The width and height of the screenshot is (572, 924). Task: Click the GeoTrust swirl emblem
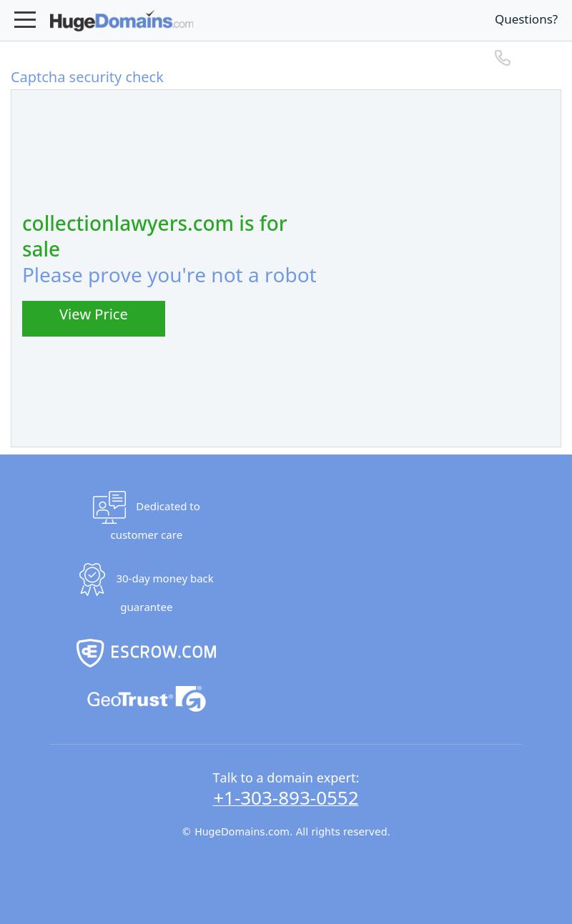[x=191, y=699]
